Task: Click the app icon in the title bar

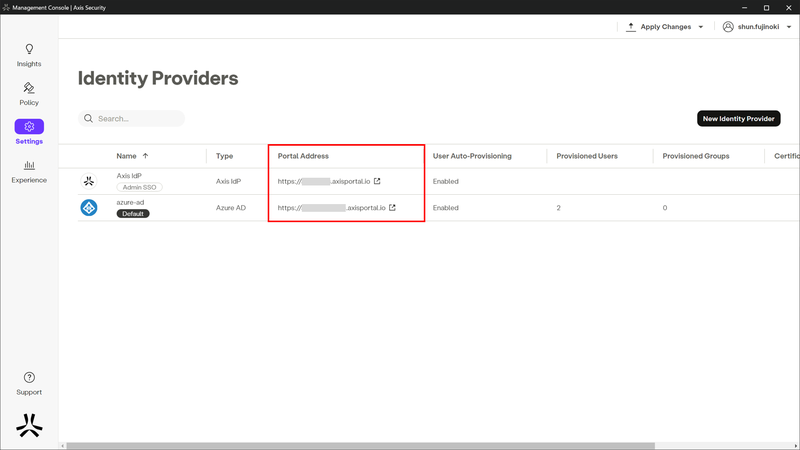Action: [x=6, y=8]
